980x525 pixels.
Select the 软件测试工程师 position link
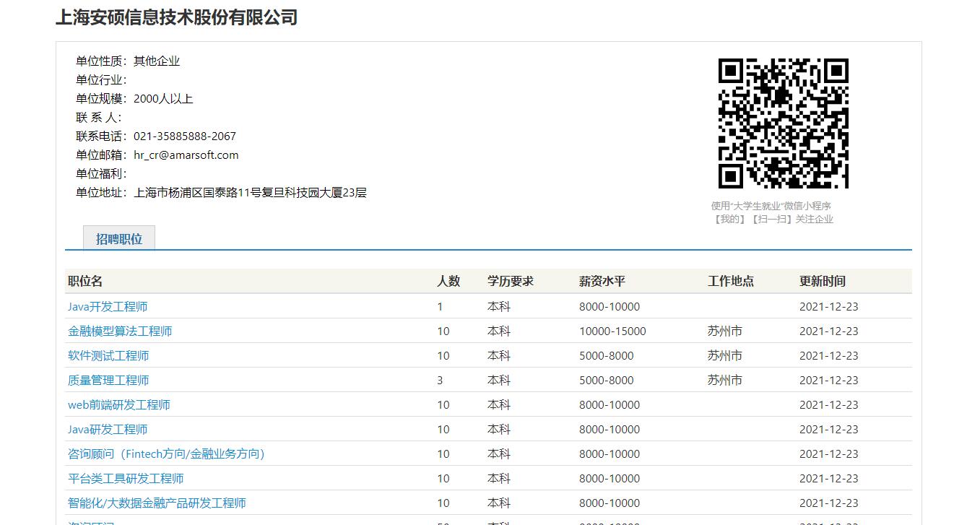point(108,355)
